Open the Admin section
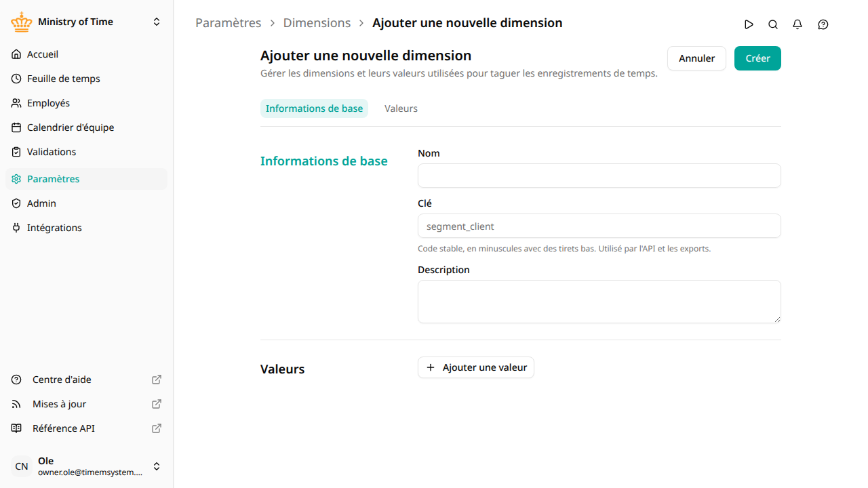The height and width of the screenshot is (488, 868). pos(86,203)
